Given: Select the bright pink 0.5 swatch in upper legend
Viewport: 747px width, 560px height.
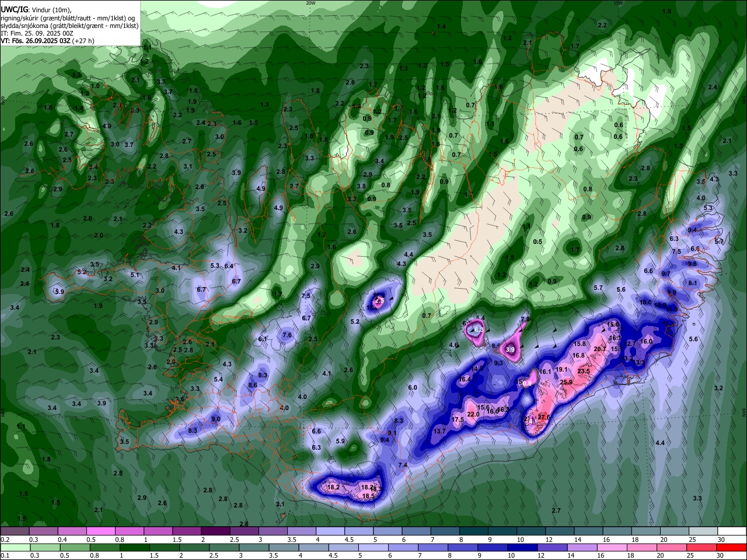Looking at the screenshot, I should pos(100,531).
